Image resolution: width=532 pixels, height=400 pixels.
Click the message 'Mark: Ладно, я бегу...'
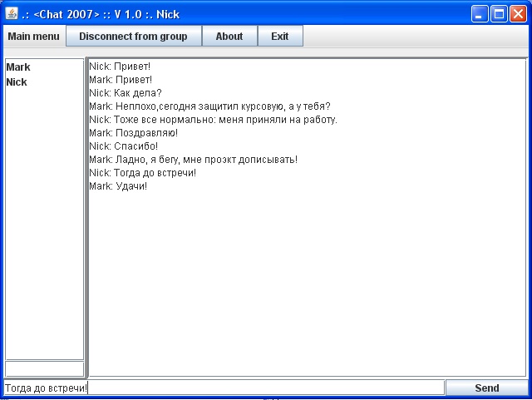point(194,160)
